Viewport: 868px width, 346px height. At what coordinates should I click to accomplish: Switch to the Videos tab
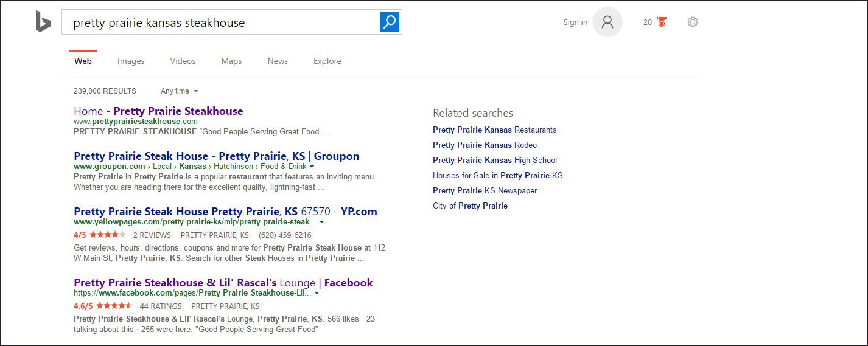click(x=183, y=61)
